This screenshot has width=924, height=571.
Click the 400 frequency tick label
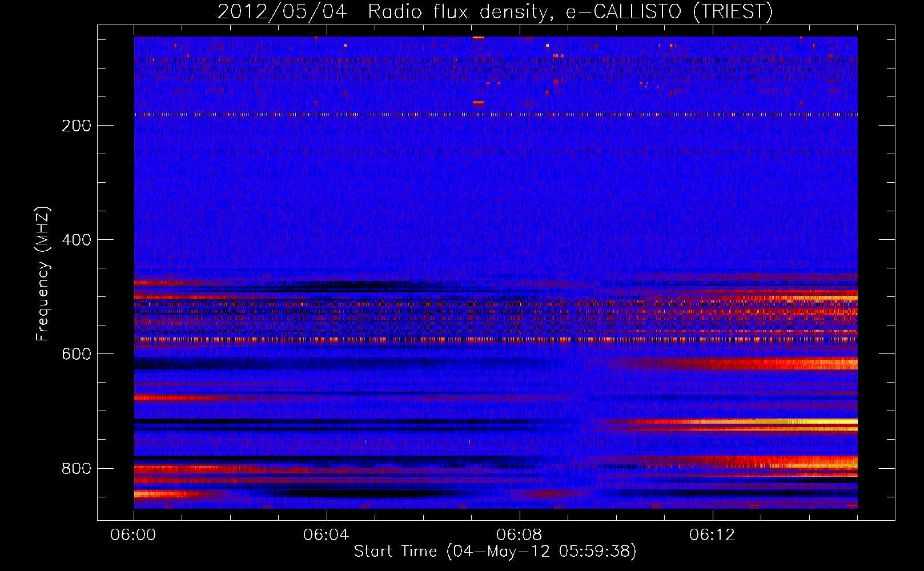[x=77, y=240]
